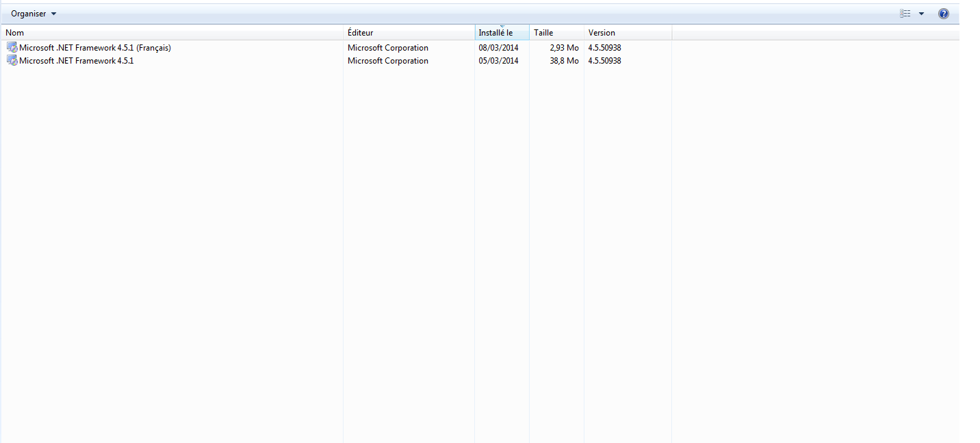Click the install date 08/03/2014
Screen dimensions: 980x443
(x=499, y=48)
